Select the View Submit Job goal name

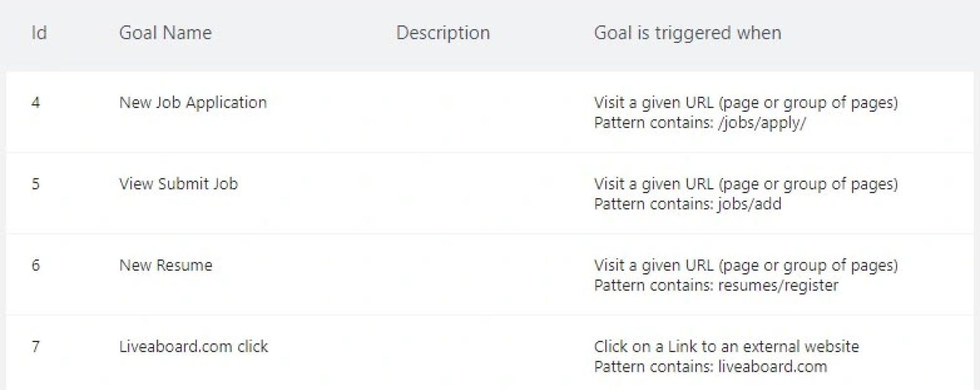[x=179, y=184]
